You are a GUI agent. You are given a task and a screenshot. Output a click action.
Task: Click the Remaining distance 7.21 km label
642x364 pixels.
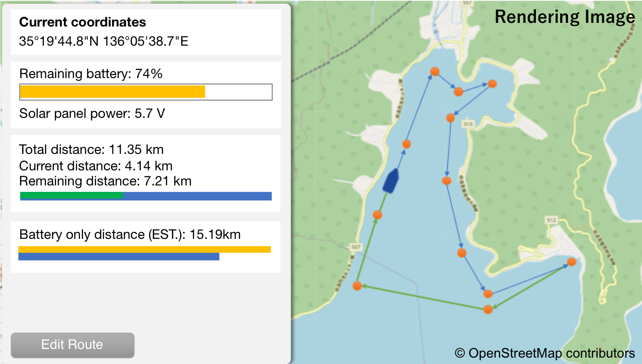tap(105, 181)
